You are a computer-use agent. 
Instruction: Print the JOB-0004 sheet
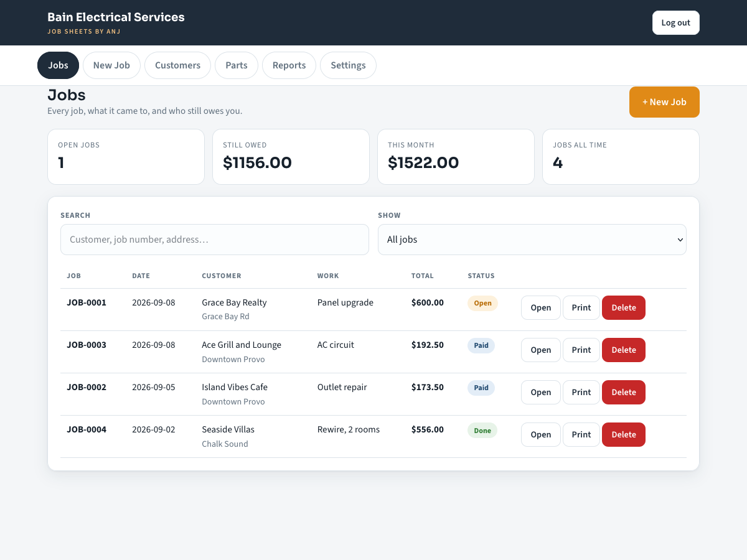[581, 434]
